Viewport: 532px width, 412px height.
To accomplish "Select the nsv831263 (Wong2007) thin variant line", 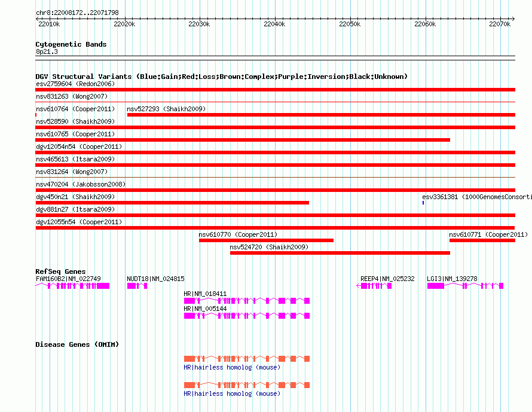I will point(275,102).
